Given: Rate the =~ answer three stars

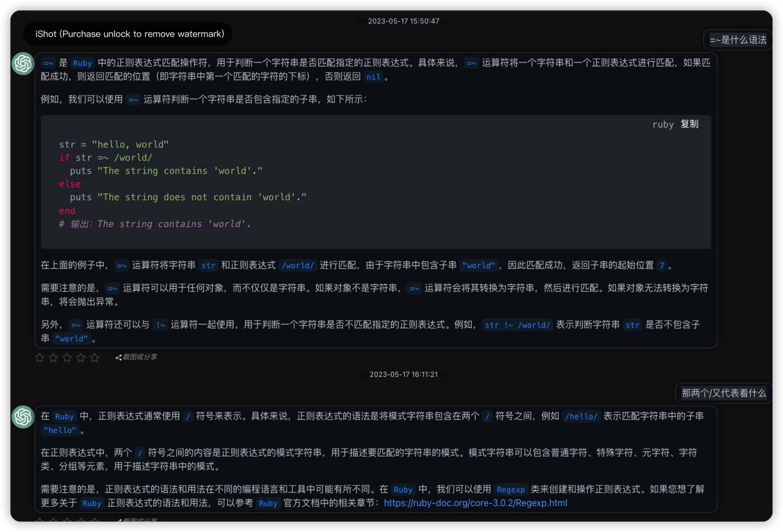Looking at the screenshot, I should [67, 358].
